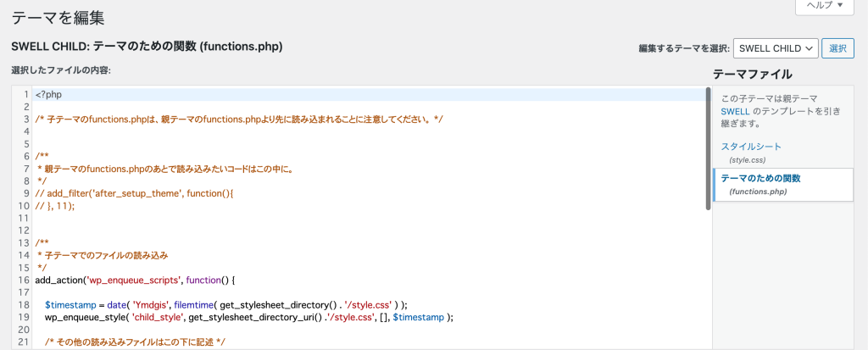Click line number 9 in gutter

(x=26, y=193)
